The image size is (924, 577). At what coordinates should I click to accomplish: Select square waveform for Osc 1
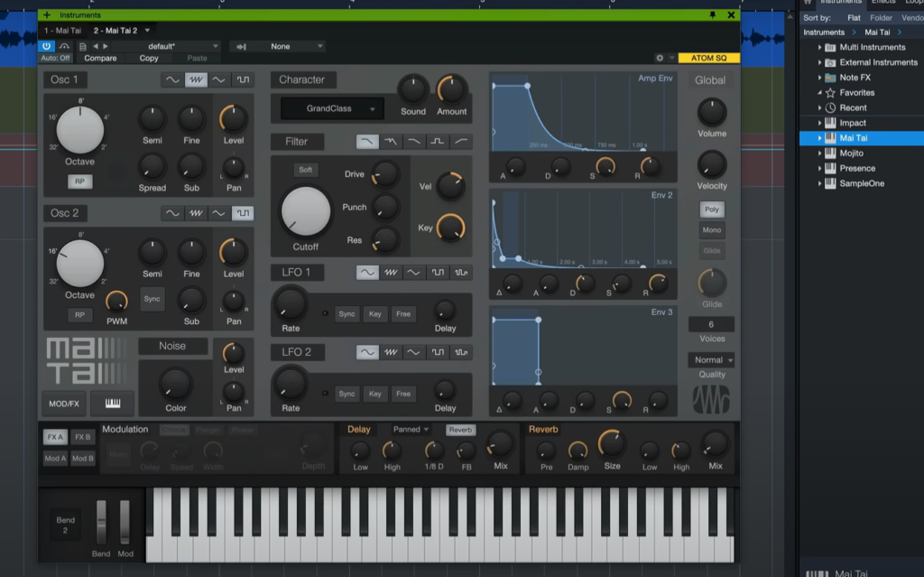pos(243,79)
